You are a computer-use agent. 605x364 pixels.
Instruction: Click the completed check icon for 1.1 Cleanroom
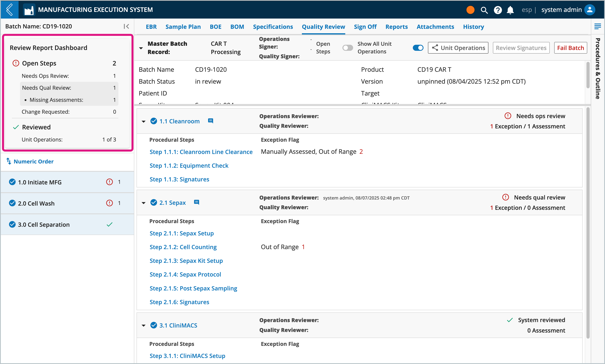tap(154, 121)
